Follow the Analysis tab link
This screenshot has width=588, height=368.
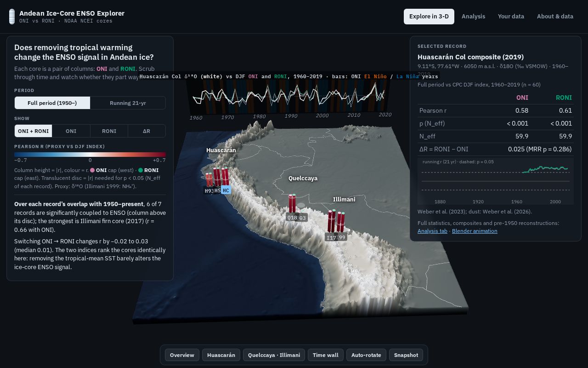[432, 231]
